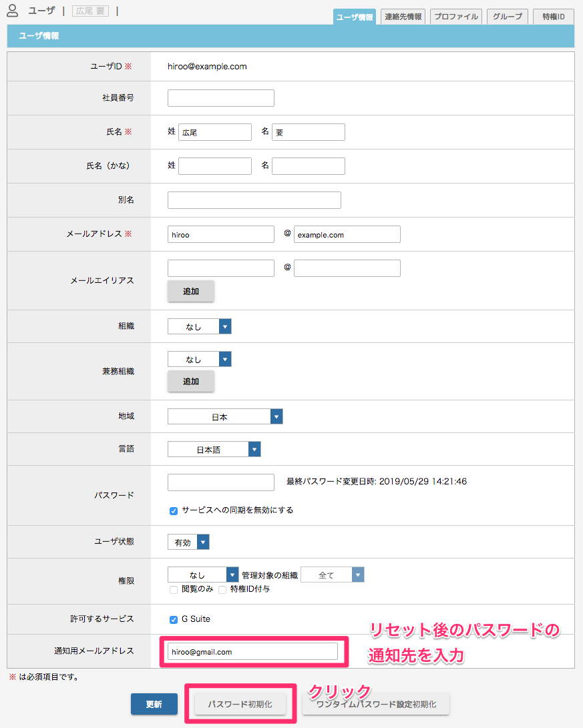Focus the 氏名(かな) 姓 field
583x728 pixels.
click(214, 166)
